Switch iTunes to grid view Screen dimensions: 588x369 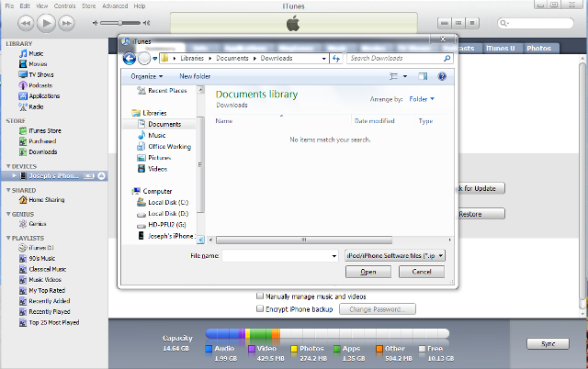(x=458, y=23)
